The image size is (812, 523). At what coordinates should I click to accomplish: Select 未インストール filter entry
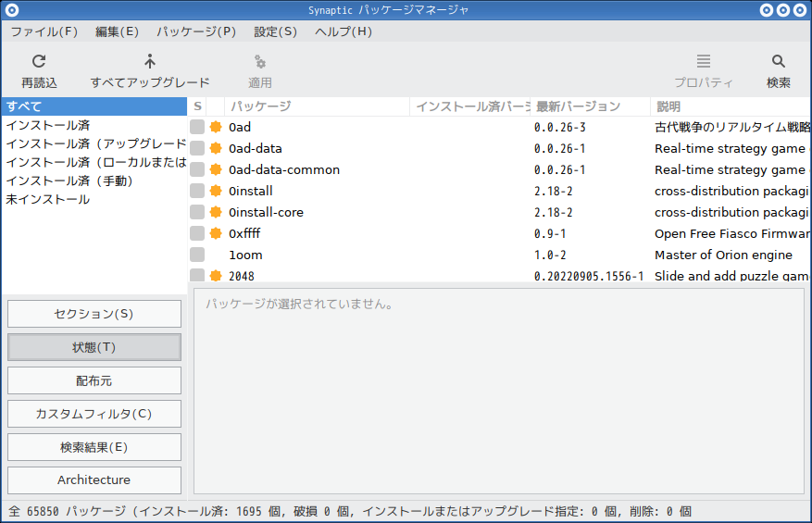coord(94,199)
